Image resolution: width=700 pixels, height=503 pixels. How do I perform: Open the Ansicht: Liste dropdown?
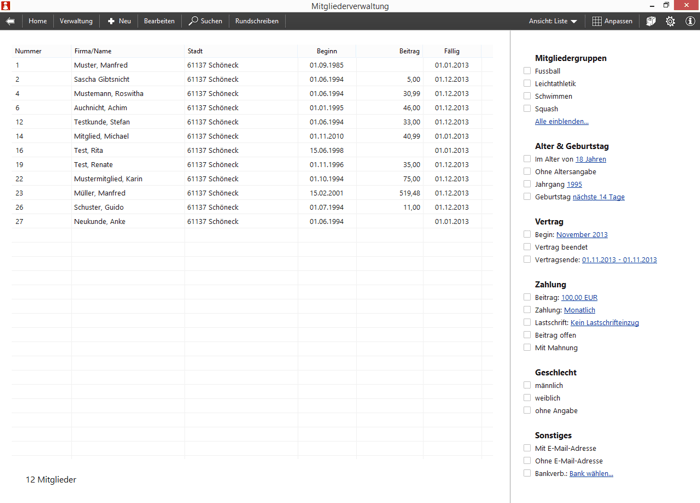point(553,21)
